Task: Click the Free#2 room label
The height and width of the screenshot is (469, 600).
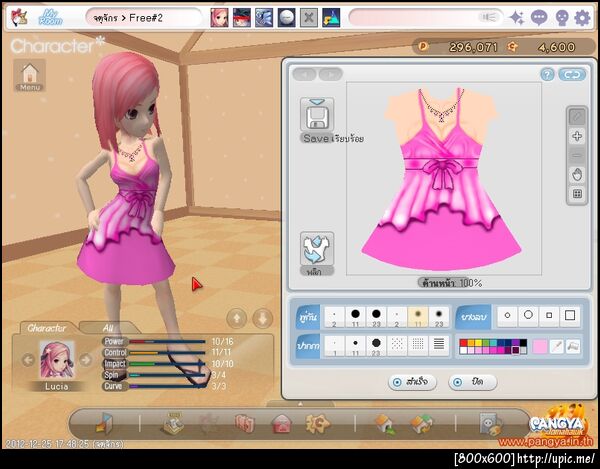Action: point(146,18)
